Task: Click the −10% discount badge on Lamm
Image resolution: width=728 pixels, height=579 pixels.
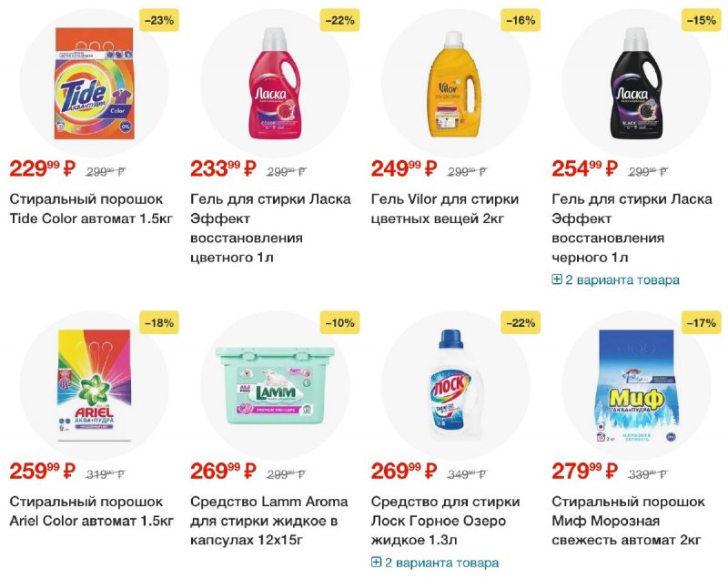Action: [339, 321]
